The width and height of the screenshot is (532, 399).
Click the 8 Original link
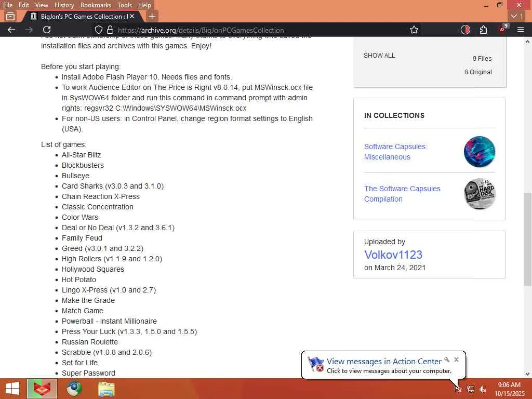click(x=478, y=72)
